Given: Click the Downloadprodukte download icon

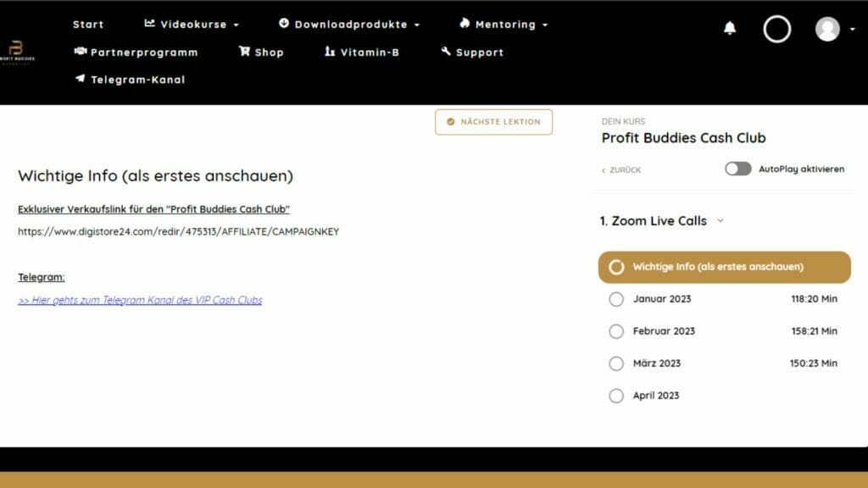Looking at the screenshot, I should coord(283,23).
